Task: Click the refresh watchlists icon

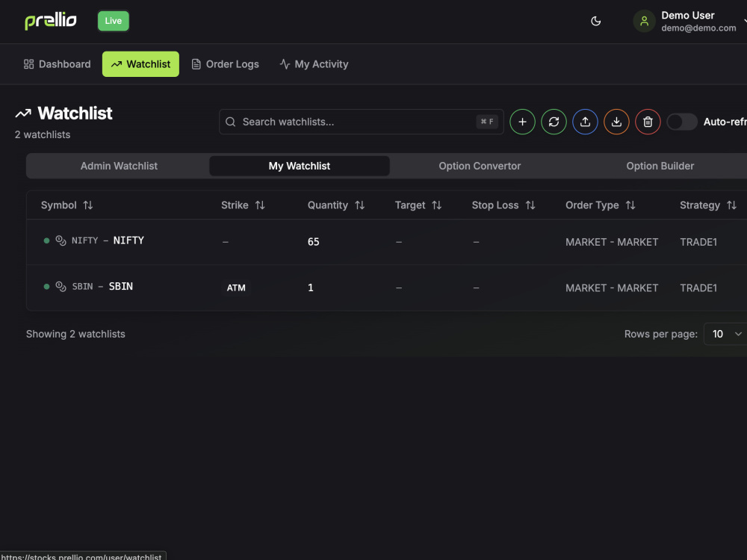Action: tap(554, 122)
